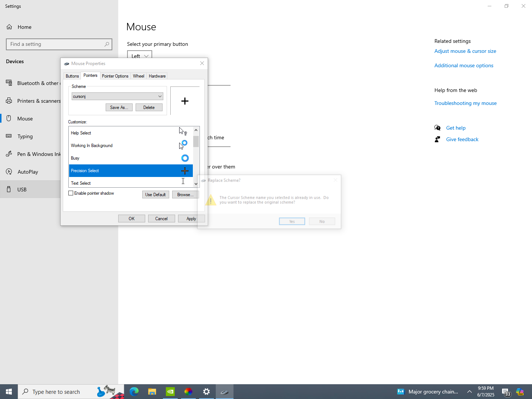Open Adjust mouse & cursor size link
The image size is (532, 399).
point(465,51)
